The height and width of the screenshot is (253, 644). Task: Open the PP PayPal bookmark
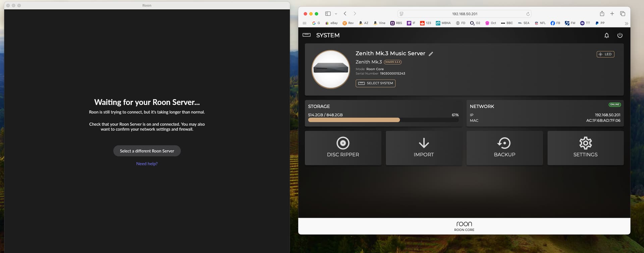(600, 23)
